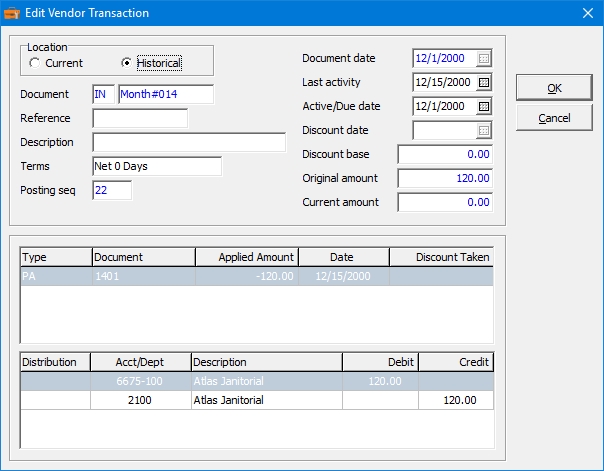Edit the Original amount 120.00 field
This screenshot has width=604, height=471.
(445, 178)
